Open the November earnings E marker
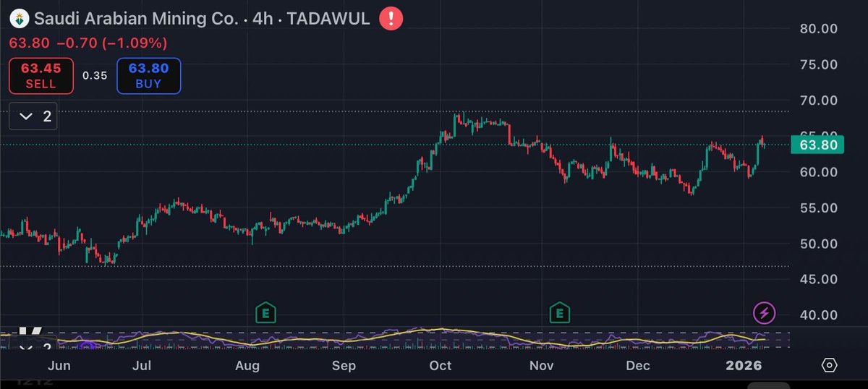868x389 pixels. pyautogui.click(x=558, y=313)
